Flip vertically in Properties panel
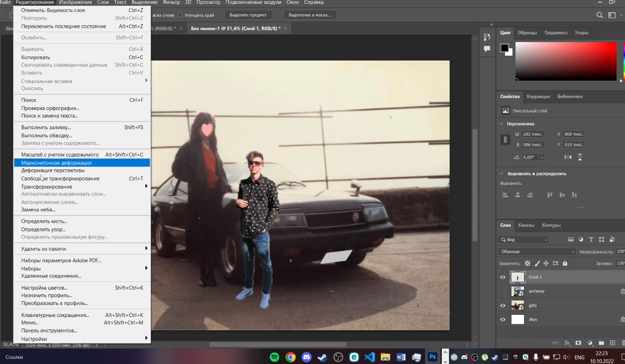Viewport: 625px width, 364px height. [x=580, y=157]
